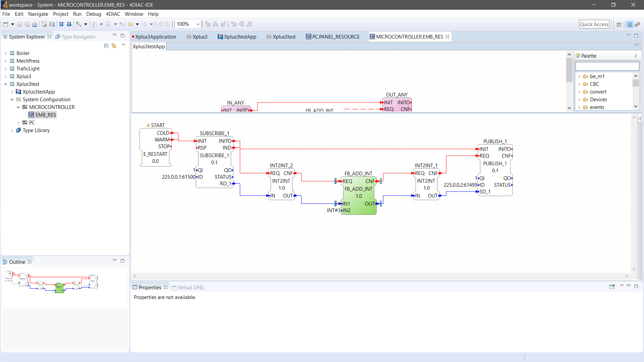Click in the Quick Access field

pyautogui.click(x=594, y=24)
